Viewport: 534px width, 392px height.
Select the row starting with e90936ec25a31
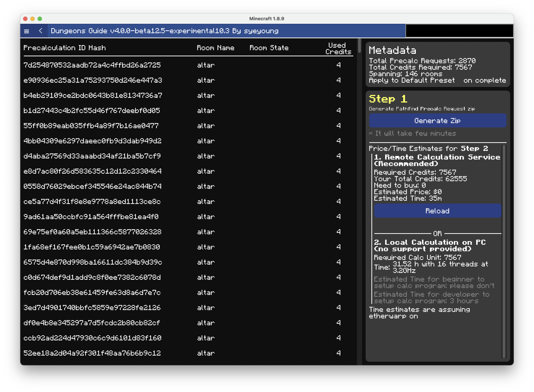point(166,80)
